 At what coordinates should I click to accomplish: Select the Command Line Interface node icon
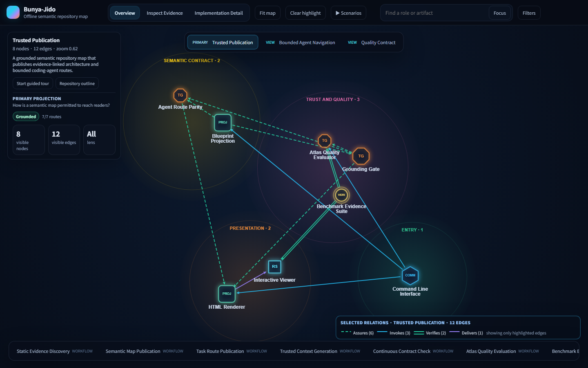point(410,276)
